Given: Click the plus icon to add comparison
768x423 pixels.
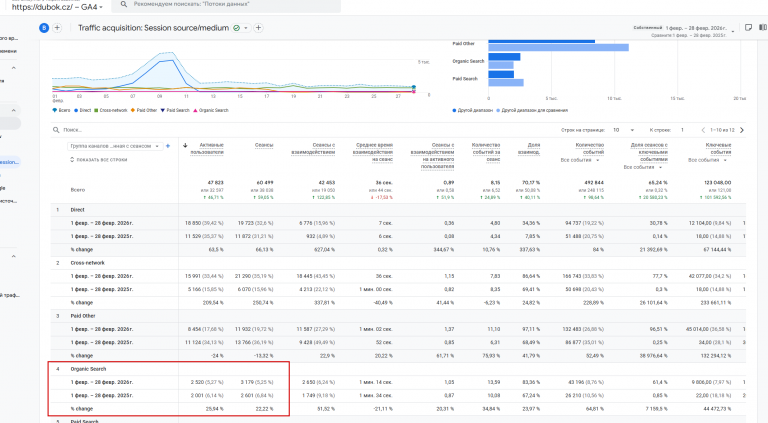Looking at the screenshot, I should (x=56, y=28).
